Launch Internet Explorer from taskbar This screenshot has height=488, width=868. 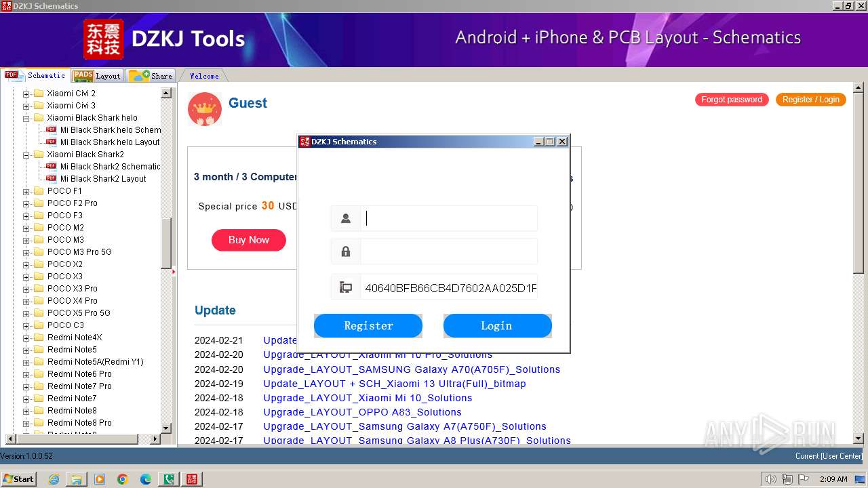tap(54, 479)
